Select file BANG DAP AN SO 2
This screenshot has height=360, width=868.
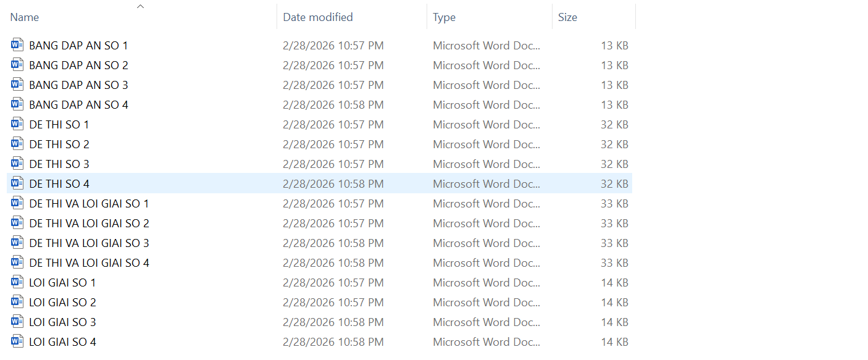coord(78,65)
